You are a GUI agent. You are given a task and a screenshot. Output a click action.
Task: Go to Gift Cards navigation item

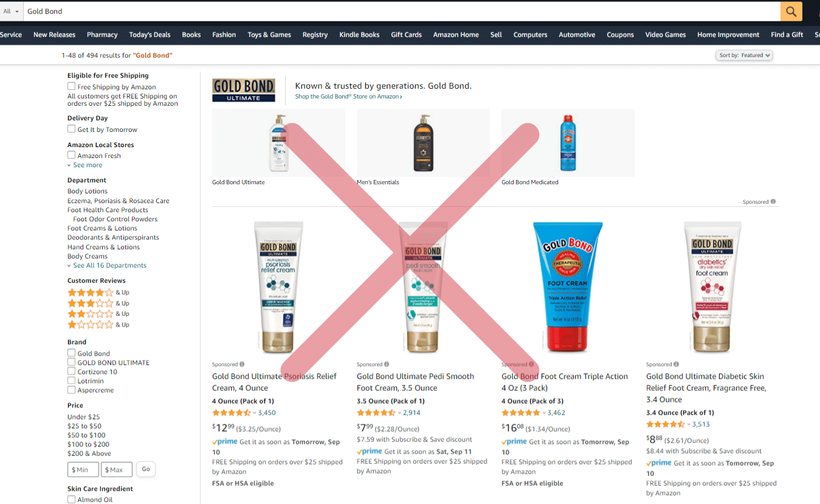406,35
